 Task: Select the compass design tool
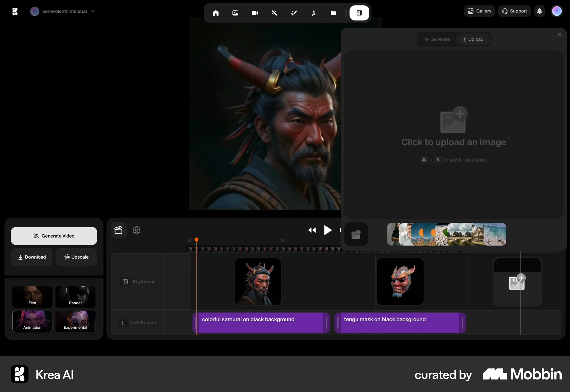click(314, 13)
